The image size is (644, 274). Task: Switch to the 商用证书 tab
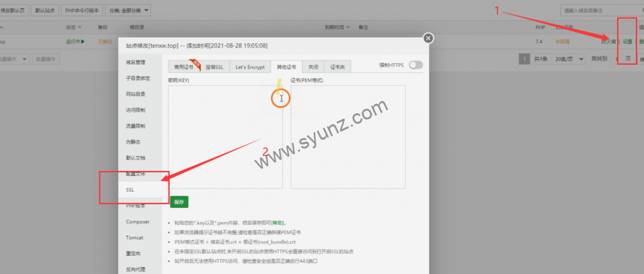tap(183, 67)
